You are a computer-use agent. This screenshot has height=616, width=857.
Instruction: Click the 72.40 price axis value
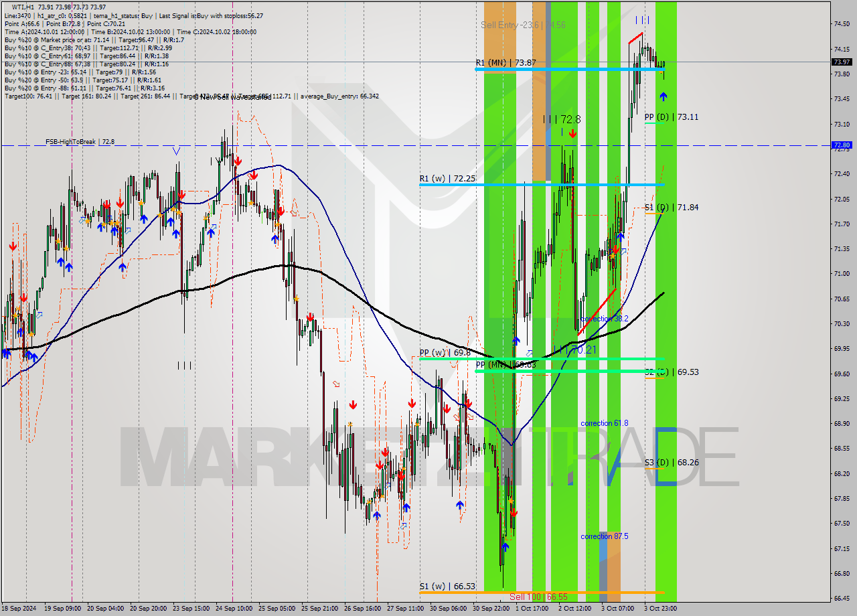pyautogui.click(x=842, y=174)
